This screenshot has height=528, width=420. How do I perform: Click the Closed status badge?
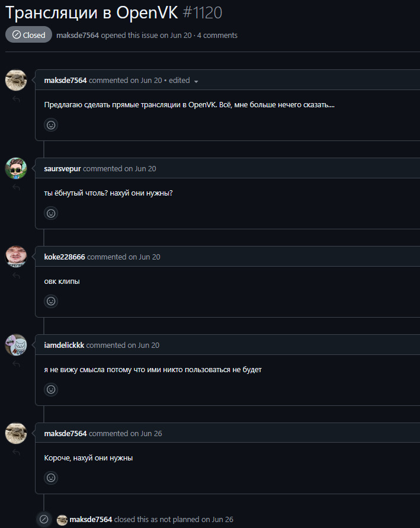(28, 35)
